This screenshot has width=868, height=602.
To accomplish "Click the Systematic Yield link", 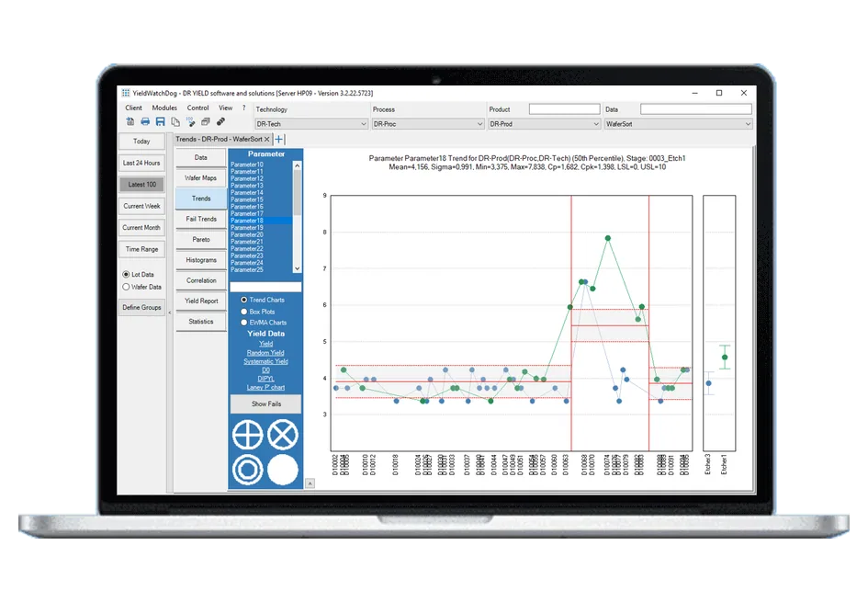I will point(265,361).
